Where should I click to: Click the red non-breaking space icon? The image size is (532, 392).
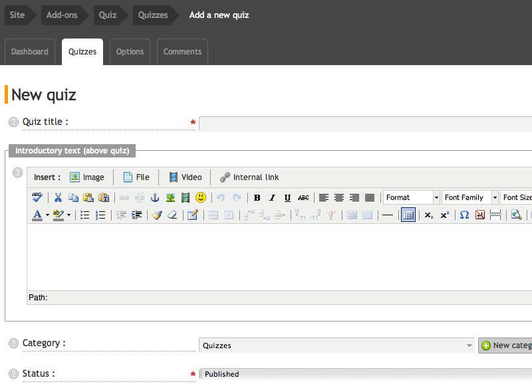coord(479,215)
